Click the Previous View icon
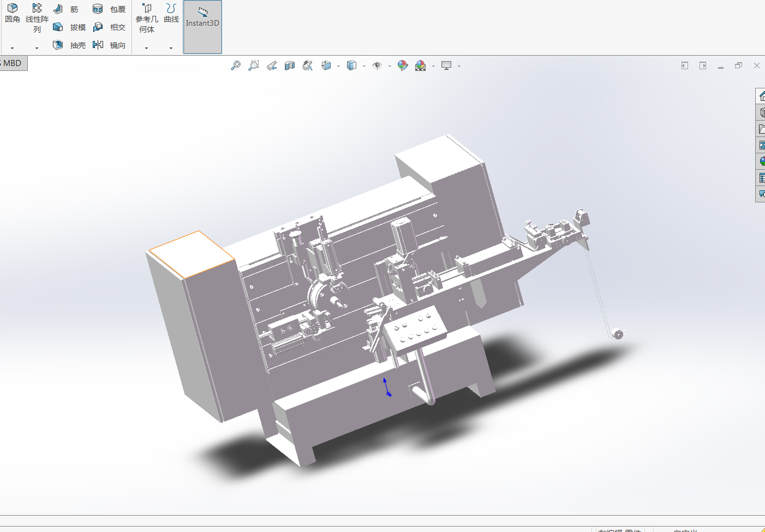Image resolution: width=765 pixels, height=532 pixels. [272, 65]
